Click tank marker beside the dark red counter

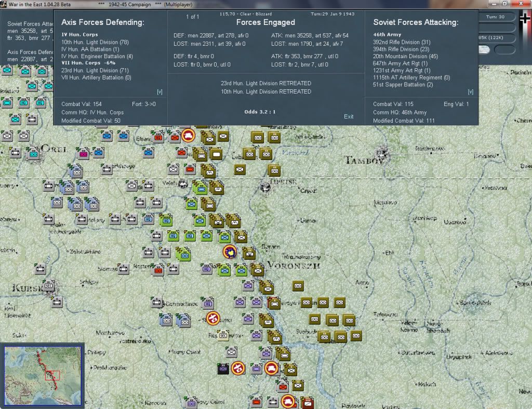288,402
